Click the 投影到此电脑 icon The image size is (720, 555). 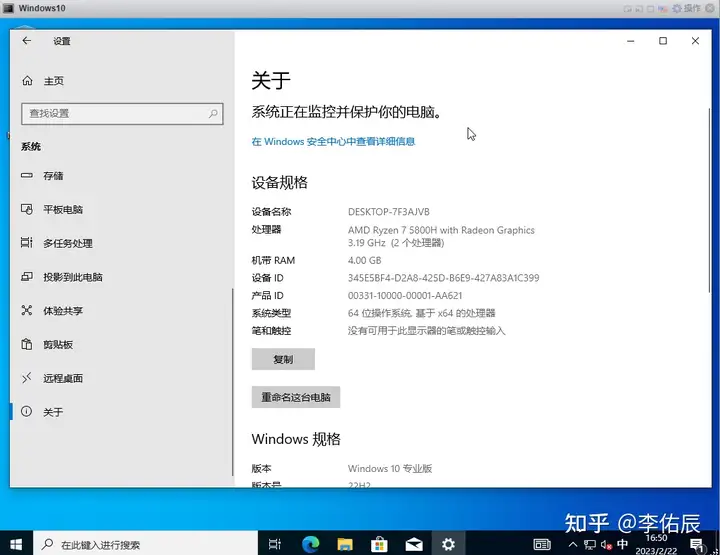pyautogui.click(x=27, y=276)
